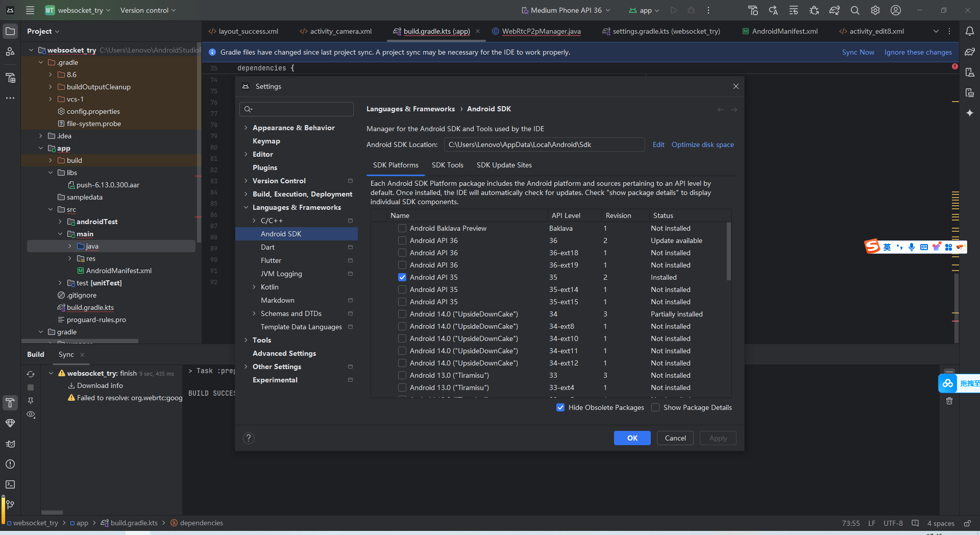Open Medium Phone API 36 device dropdown
980x535 pixels.
pos(566,10)
